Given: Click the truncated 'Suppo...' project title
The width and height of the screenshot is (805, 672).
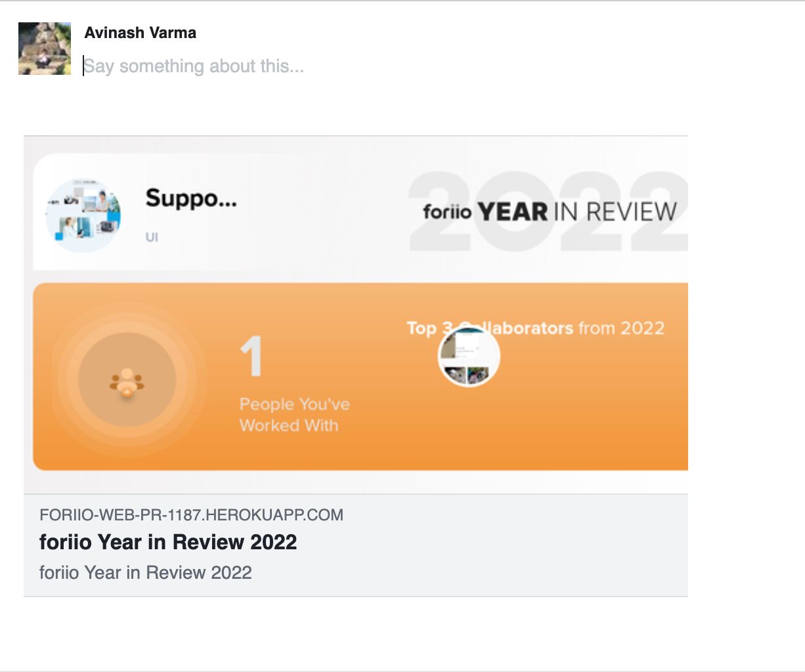Looking at the screenshot, I should click(x=191, y=199).
